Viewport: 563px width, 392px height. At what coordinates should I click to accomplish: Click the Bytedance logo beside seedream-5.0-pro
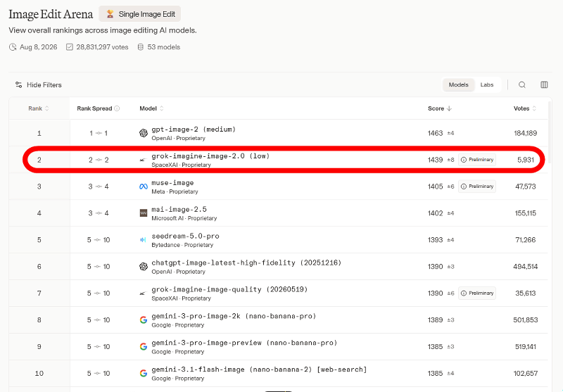pos(144,240)
